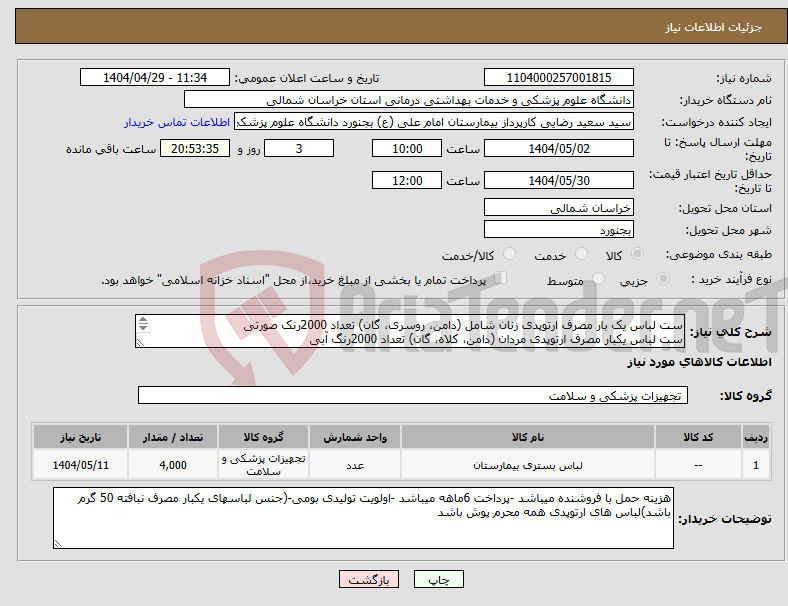Click unit cell عدد
Viewport: 788px width, 606px height.
(355, 465)
